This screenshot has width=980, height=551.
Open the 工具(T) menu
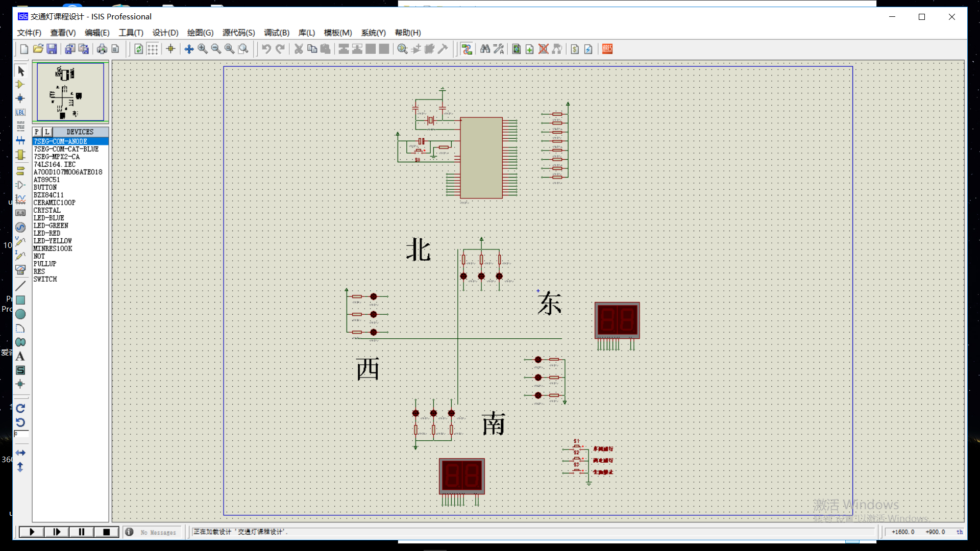coord(131,33)
